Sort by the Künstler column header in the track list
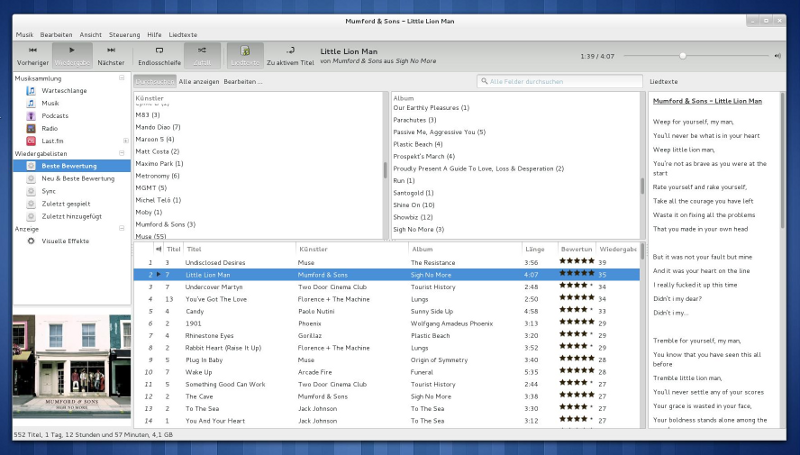800x455 pixels. 352,249
